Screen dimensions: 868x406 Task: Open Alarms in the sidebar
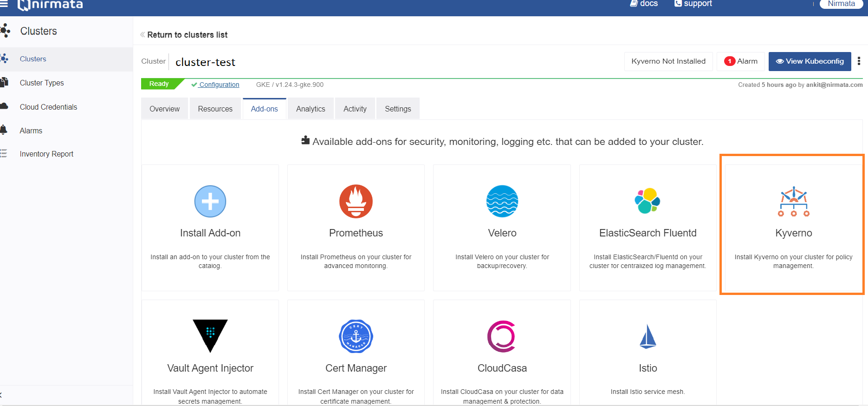tap(31, 131)
